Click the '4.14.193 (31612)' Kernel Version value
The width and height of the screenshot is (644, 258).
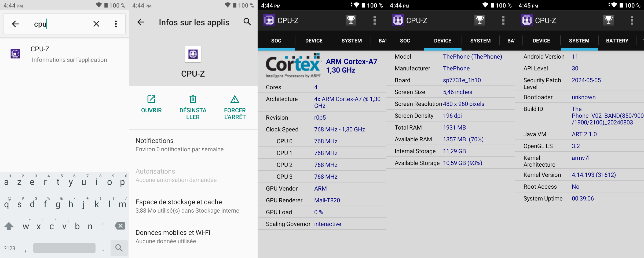594,175
